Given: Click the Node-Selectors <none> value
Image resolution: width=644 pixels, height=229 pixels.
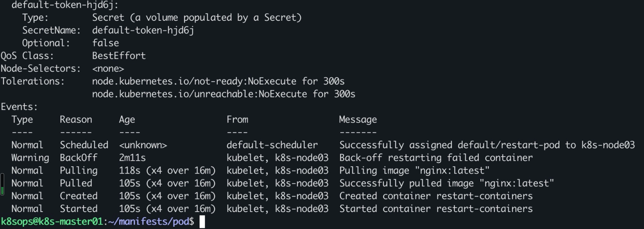Looking at the screenshot, I should pyautogui.click(x=108, y=69).
